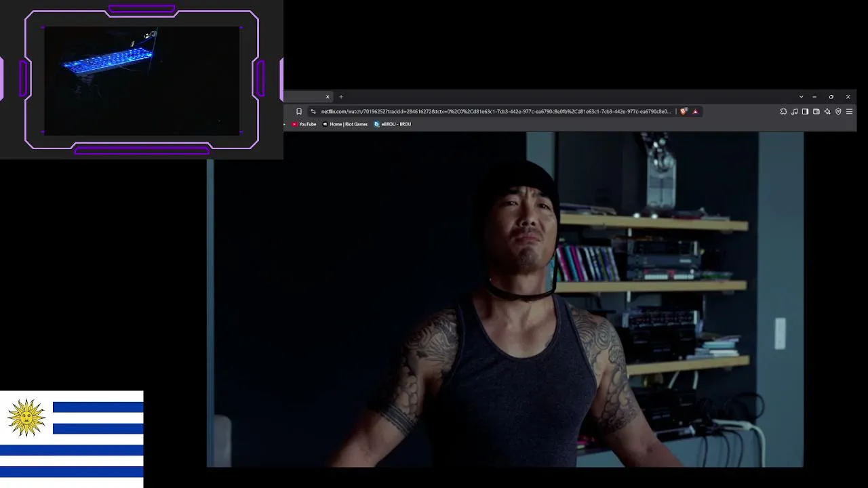Open a new browser tab
Image resolution: width=868 pixels, height=488 pixels.
click(x=341, y=97)
